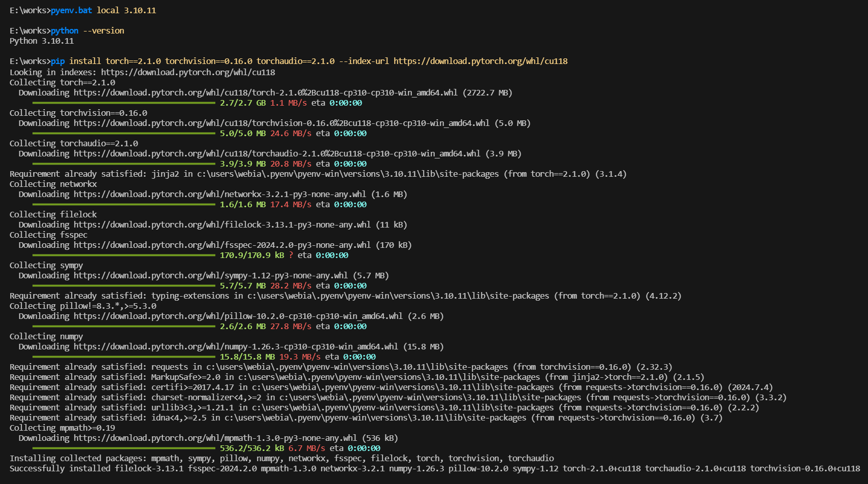
Task: Click the 'pyenv.bat local 3.10.11' command text
Action: point(103,11)
